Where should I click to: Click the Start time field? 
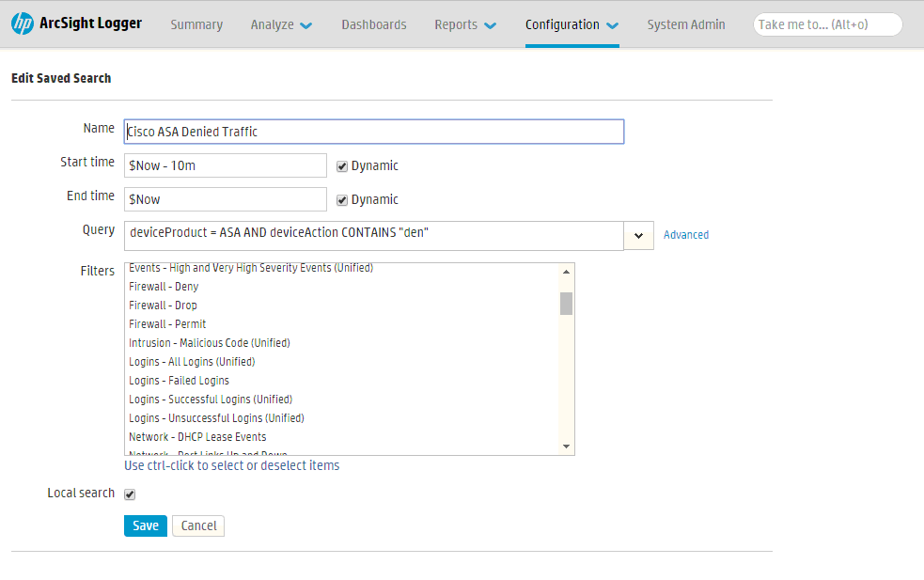point(225,165)
